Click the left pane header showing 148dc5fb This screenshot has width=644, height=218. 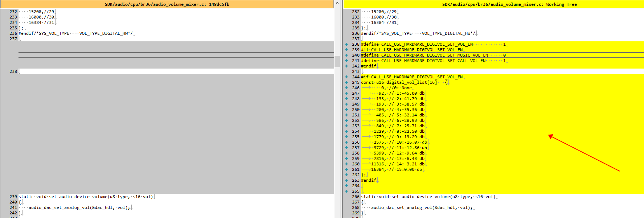[167, 4]
